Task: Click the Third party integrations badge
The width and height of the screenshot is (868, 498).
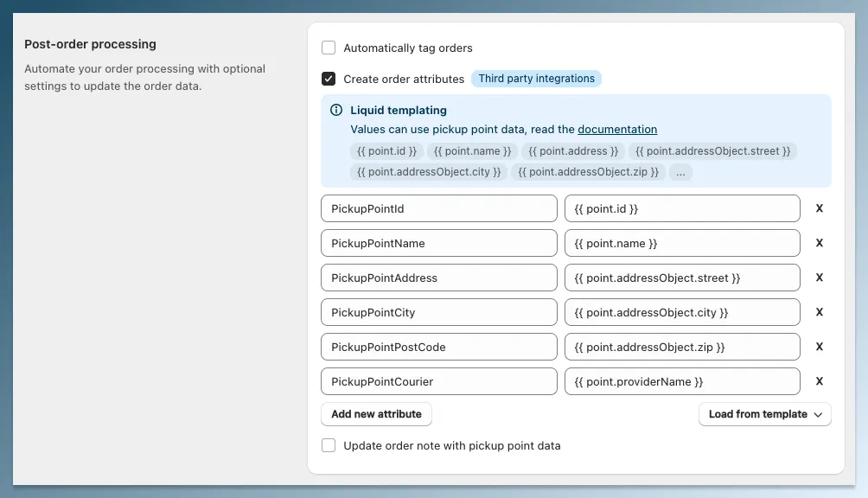Action: pos(536,79)
